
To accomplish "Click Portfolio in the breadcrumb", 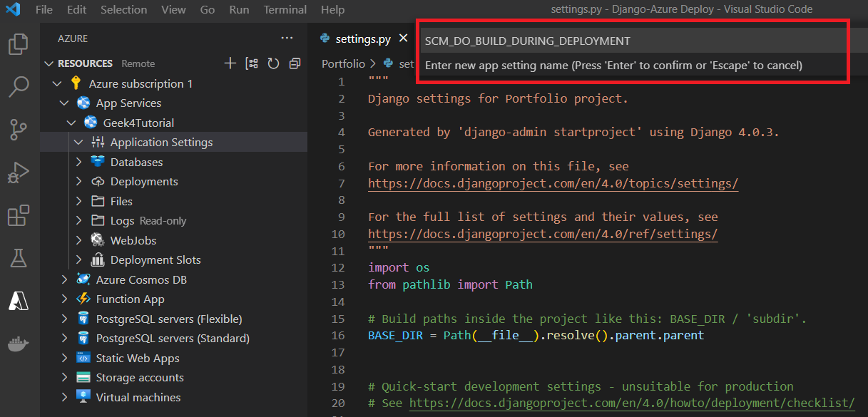I will coord(343,63).
